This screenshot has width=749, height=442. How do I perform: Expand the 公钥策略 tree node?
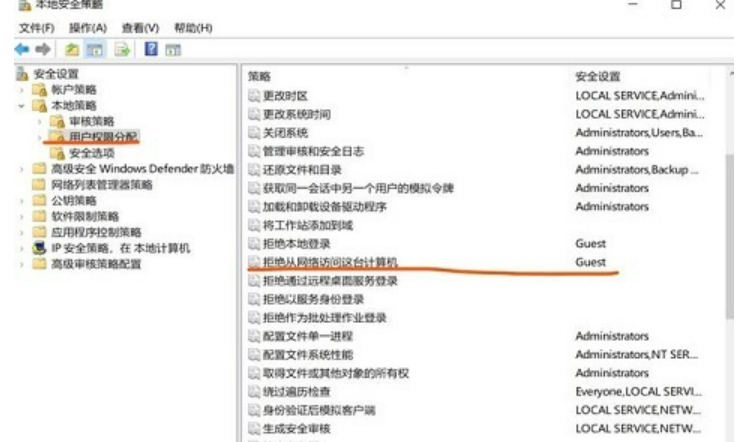[x=22, y=200]
